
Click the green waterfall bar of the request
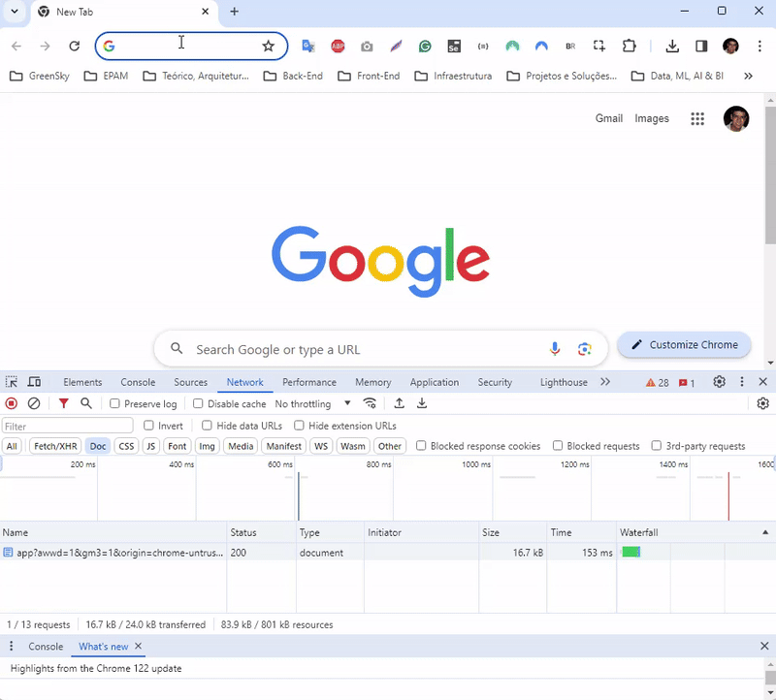[631, 552]
